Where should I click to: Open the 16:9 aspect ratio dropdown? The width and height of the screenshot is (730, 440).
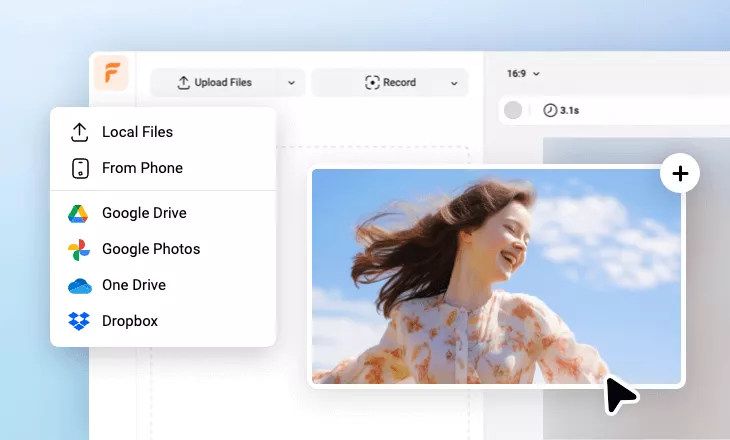(523, 74)
